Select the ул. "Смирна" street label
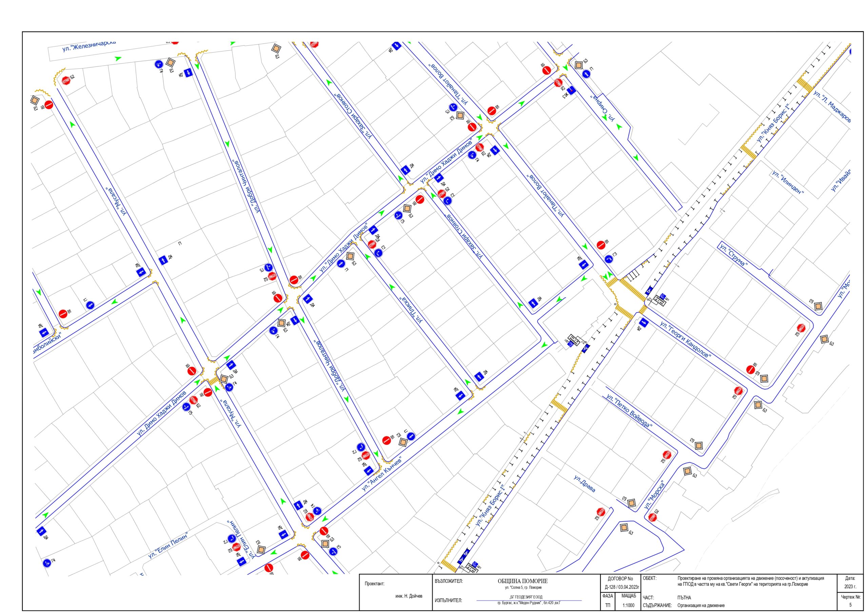Screen dimensions: 868x614 (x=603, y=108)
